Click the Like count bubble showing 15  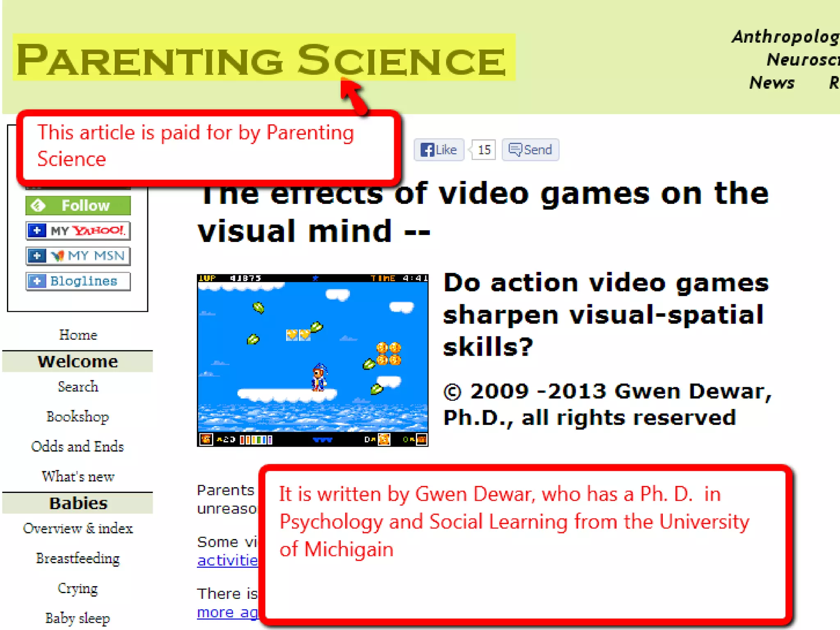pos(484,150)
